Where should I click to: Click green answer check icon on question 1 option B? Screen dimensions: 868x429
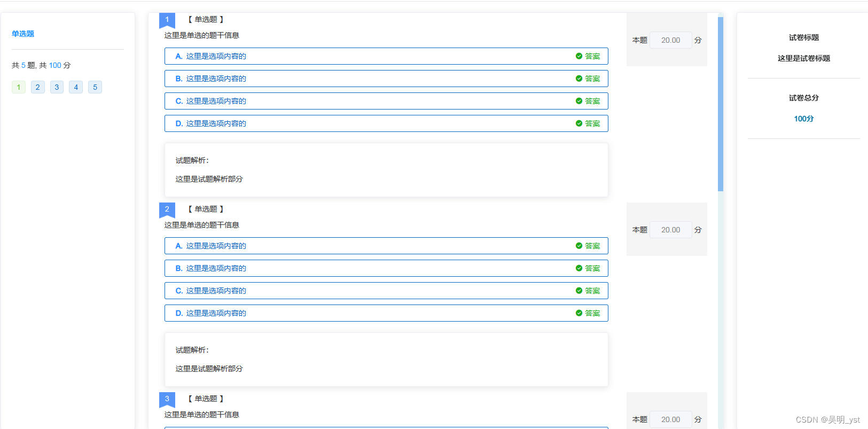(579, 79)
